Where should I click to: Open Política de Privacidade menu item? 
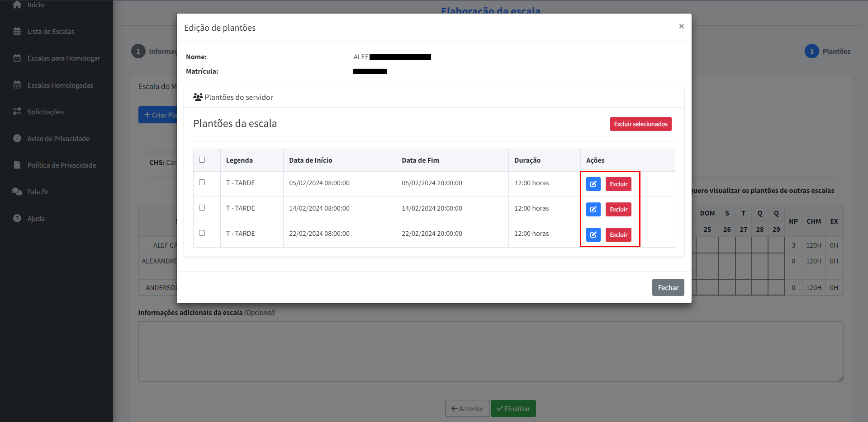point(62,165)
